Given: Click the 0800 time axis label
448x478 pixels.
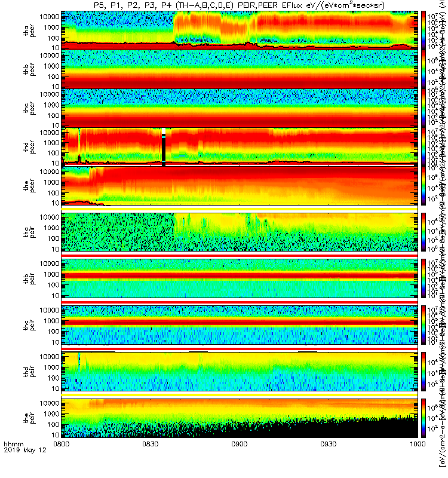Looking at the screenshot, I should [x=62, y=444].
